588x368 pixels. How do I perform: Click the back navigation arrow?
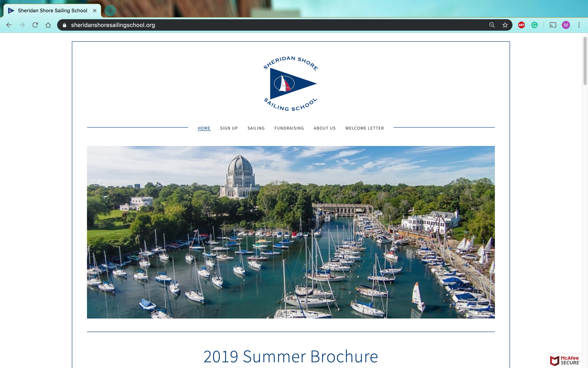tap(9, 25)
